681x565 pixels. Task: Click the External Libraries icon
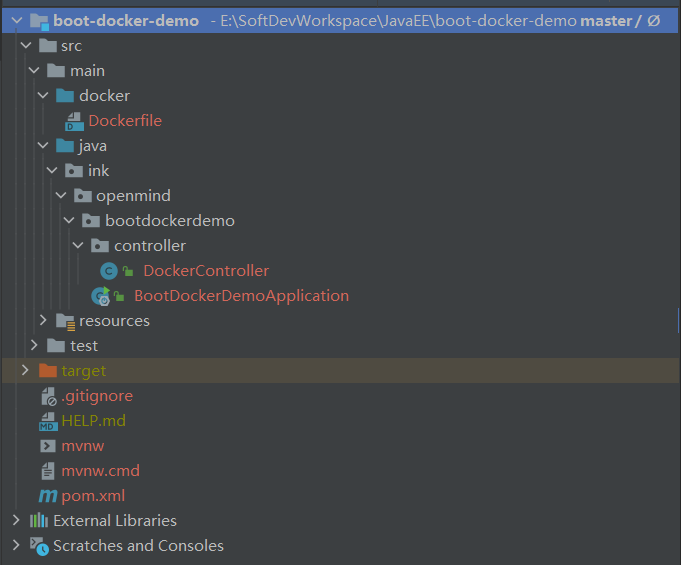click(39, 520)
